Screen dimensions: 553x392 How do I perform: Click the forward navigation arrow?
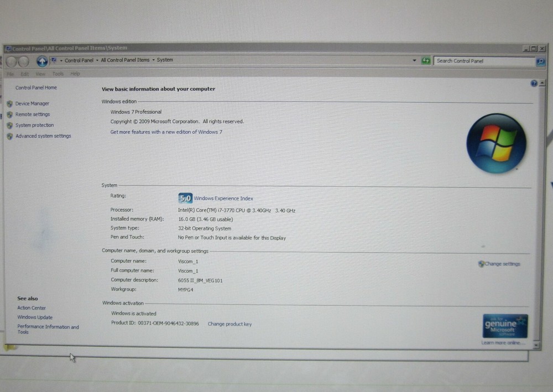[x=23, y=61]
